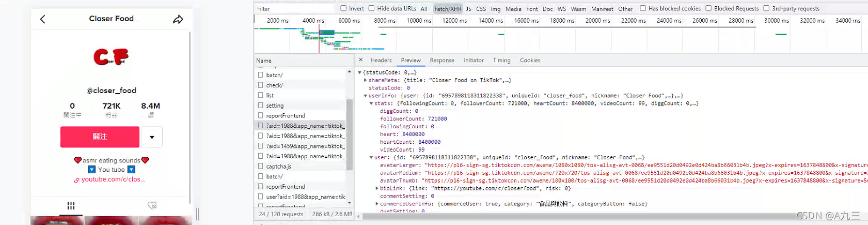
Task: Switch to the Preview tab
Action: pyautogui.click(x=411, y=61)
